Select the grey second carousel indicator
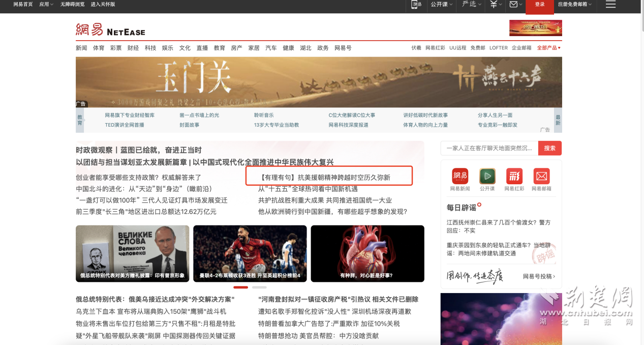Screen dimensions: 644x345 click(x=259, y=287)
